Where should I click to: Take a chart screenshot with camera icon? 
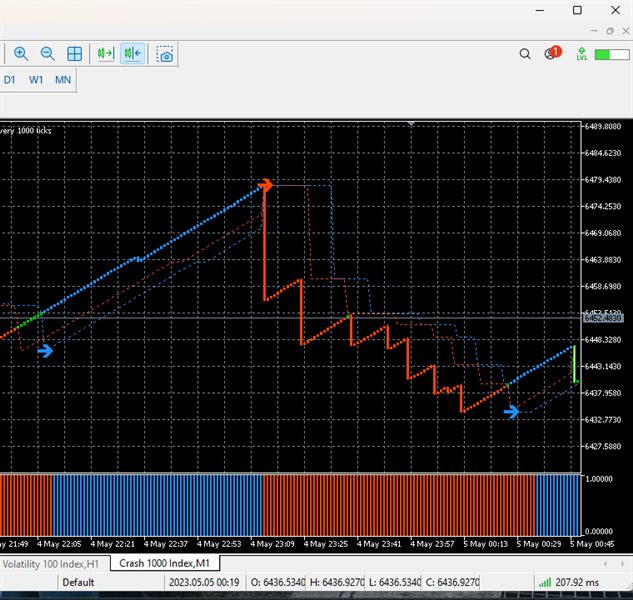point(165,54)
